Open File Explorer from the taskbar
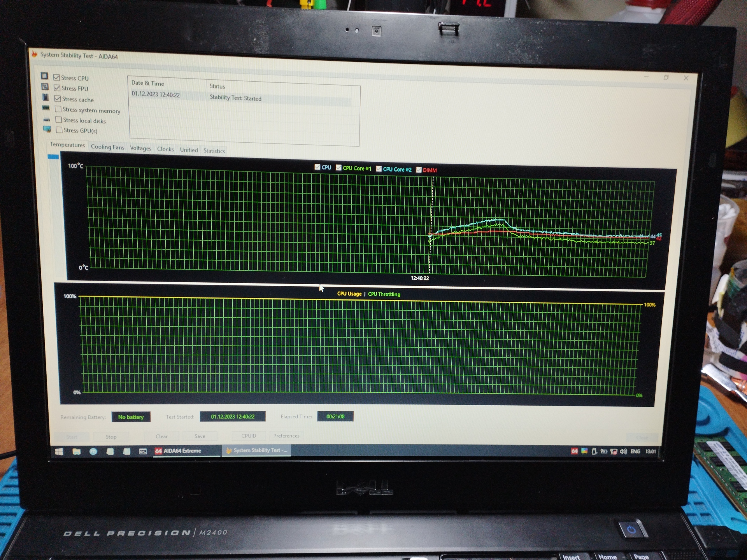This screenshot has height=560, width=747. pyautogui.click(x=76, y=451)
